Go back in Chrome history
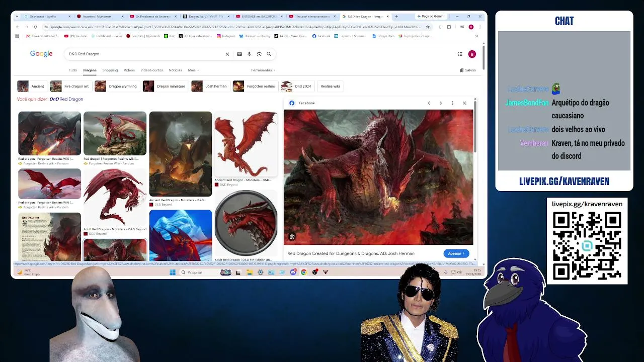 tap(18, 27)
